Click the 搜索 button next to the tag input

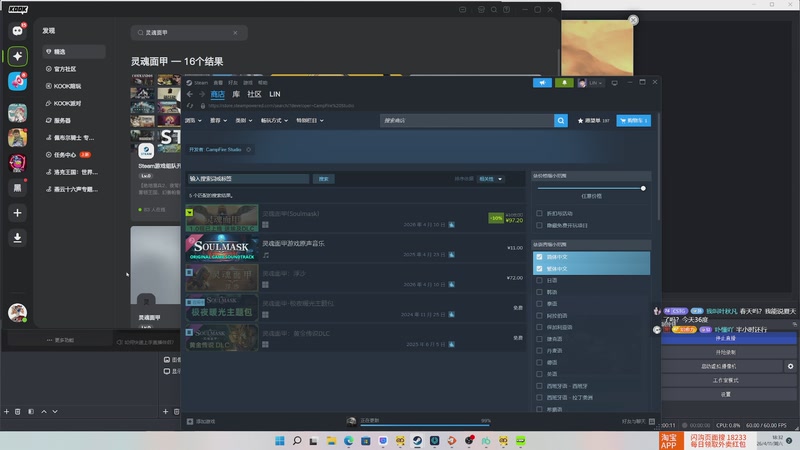pyautogui.click(x=323, y=179)
